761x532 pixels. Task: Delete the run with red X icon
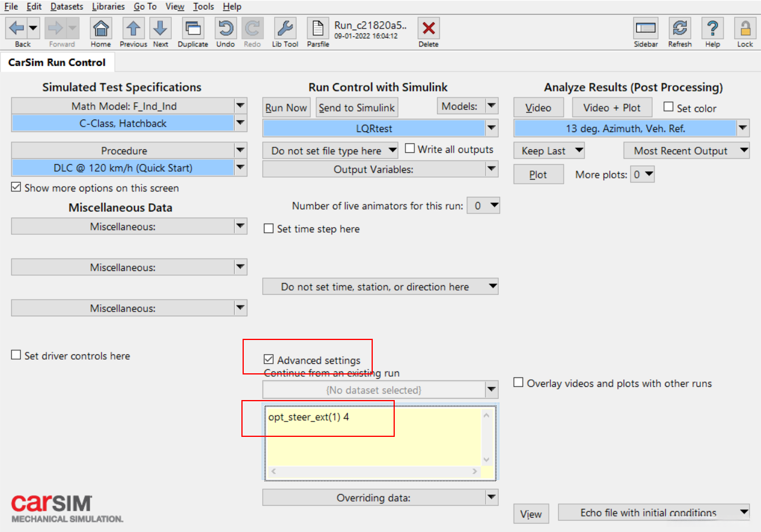click(x=428, y=28)
